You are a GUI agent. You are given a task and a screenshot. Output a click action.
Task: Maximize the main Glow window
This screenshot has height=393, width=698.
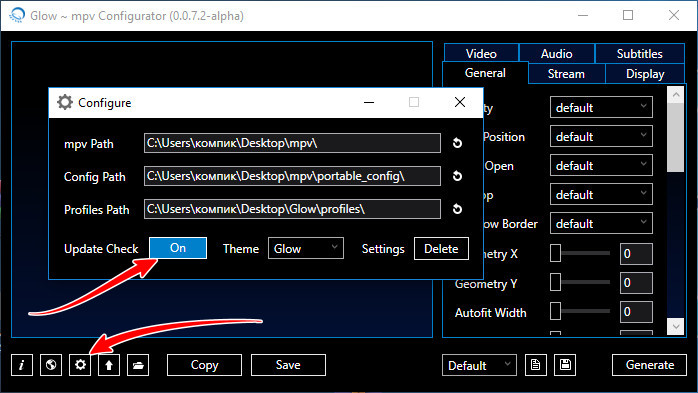tap(628, 16)
